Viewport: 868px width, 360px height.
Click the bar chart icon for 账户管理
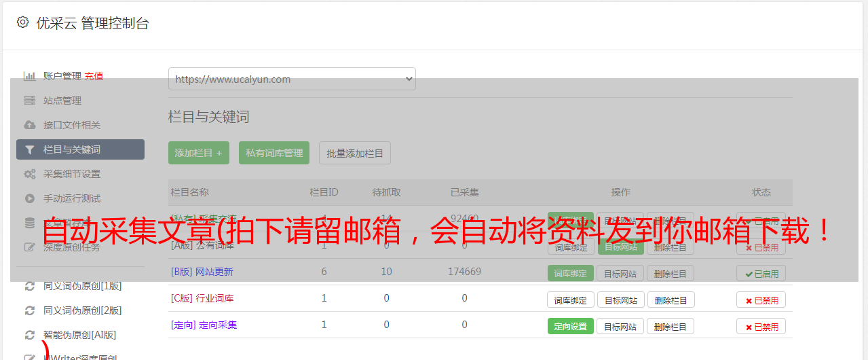pyautogui.click(x=30, y=76)
